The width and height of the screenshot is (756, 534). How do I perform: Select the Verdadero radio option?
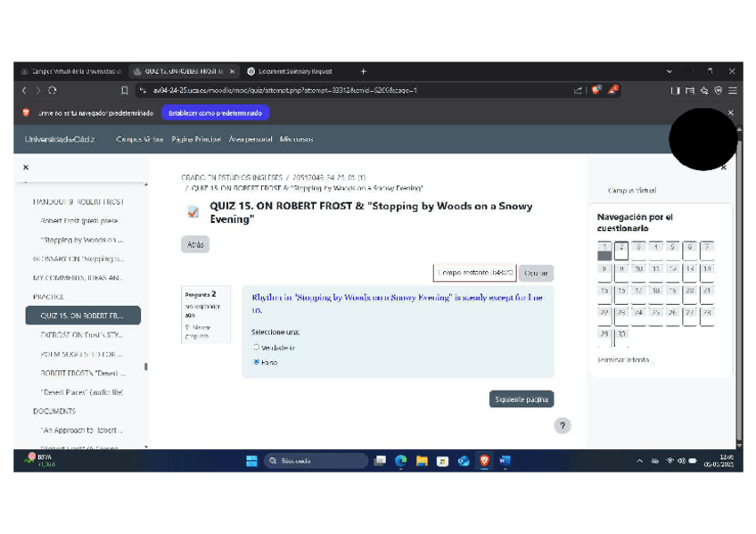tap(257, 348)
